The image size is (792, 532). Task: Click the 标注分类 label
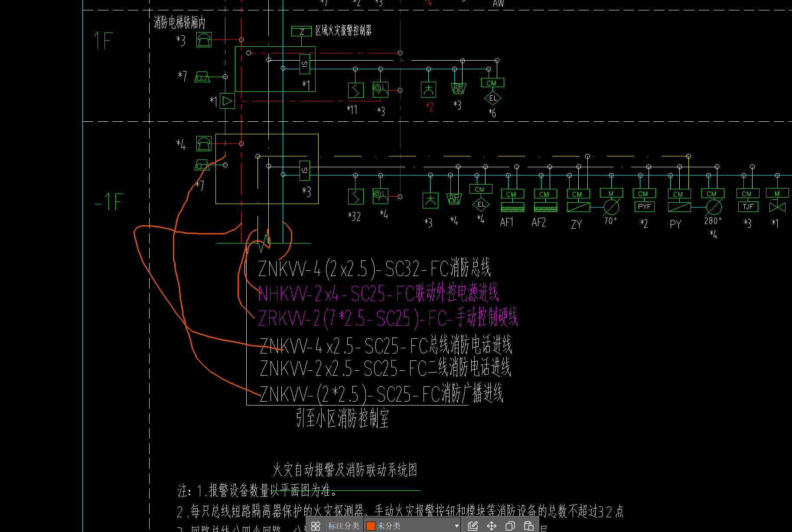pyautogui.click(x=344, y=526)
